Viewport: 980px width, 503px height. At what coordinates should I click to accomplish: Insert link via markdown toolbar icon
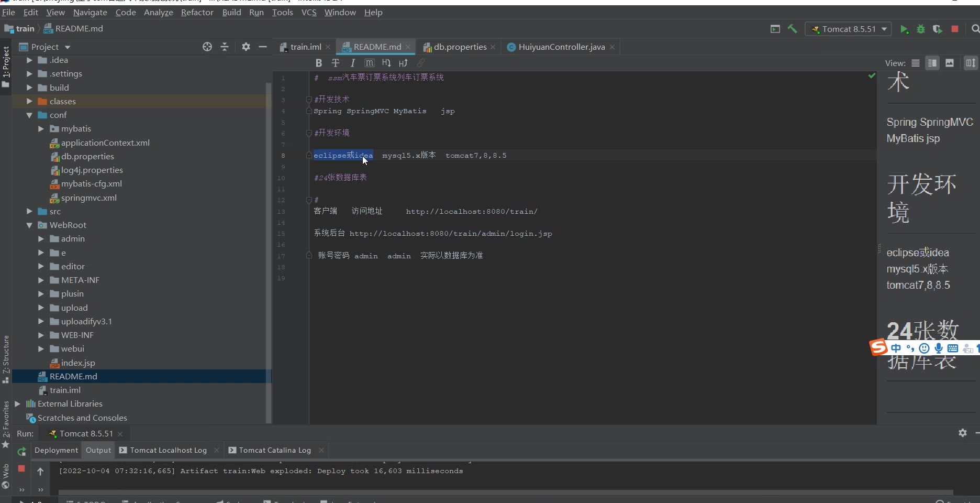coord(420,63)
